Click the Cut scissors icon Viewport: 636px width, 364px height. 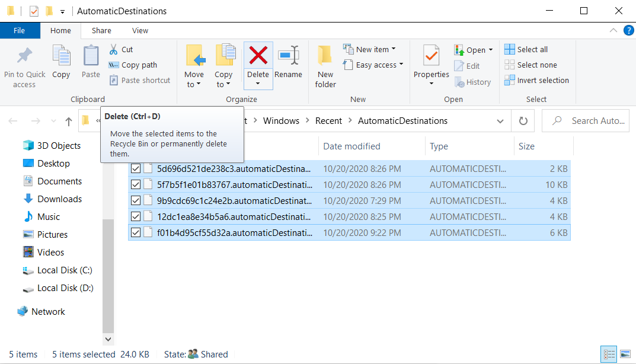(x=114, y=49)
